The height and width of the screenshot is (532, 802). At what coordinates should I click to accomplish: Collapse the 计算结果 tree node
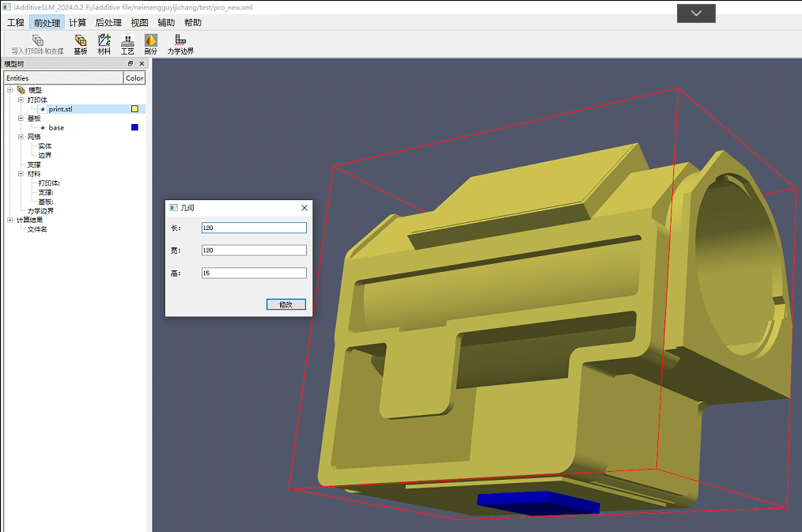click(x=9, y=220)
